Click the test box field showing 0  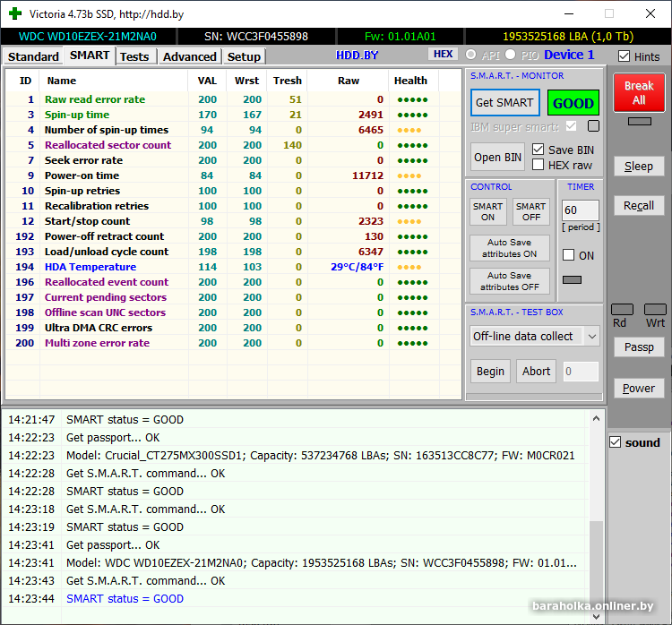tap(581, 372)
